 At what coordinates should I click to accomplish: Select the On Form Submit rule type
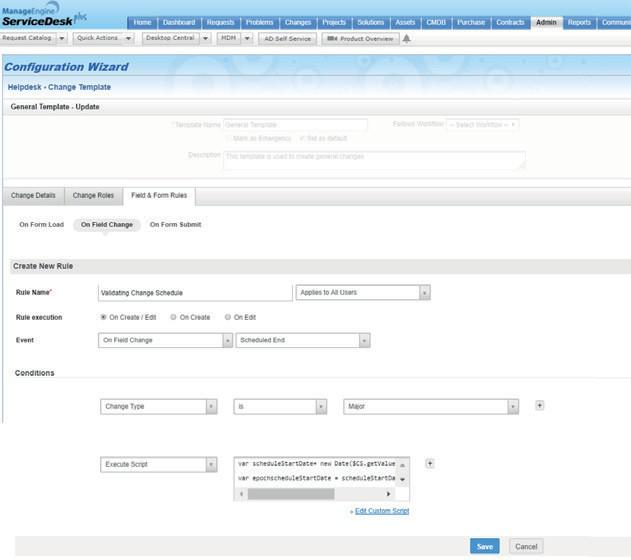pos(175,224)
